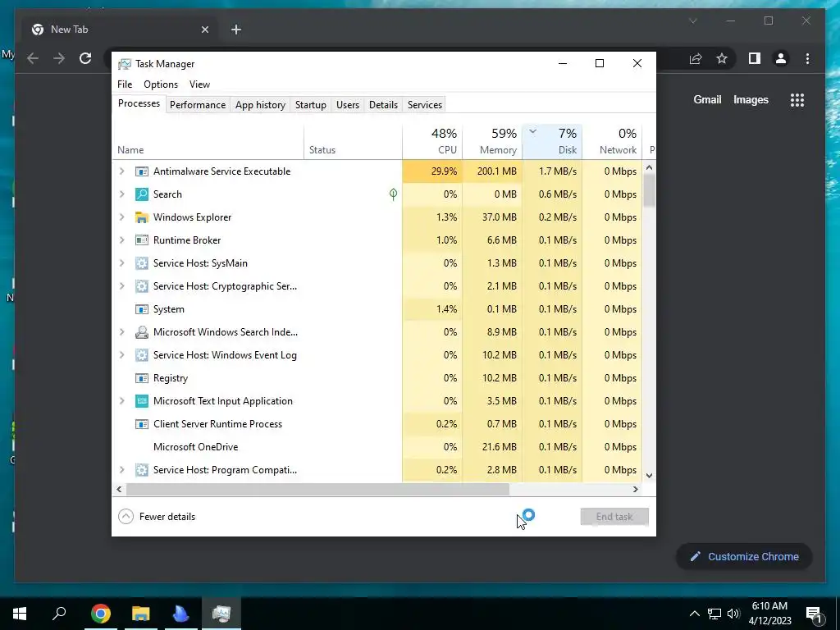Open the Chrome three-dot menu

(807, 58)
